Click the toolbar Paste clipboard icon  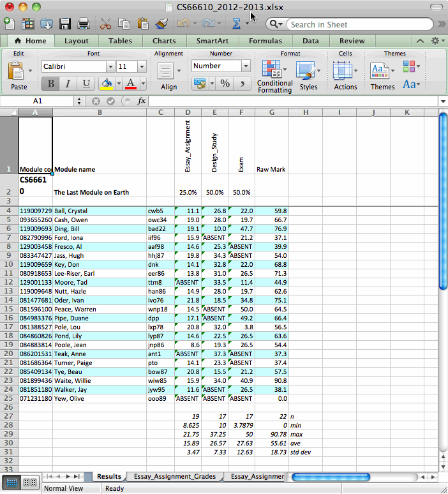click(143, 24)
